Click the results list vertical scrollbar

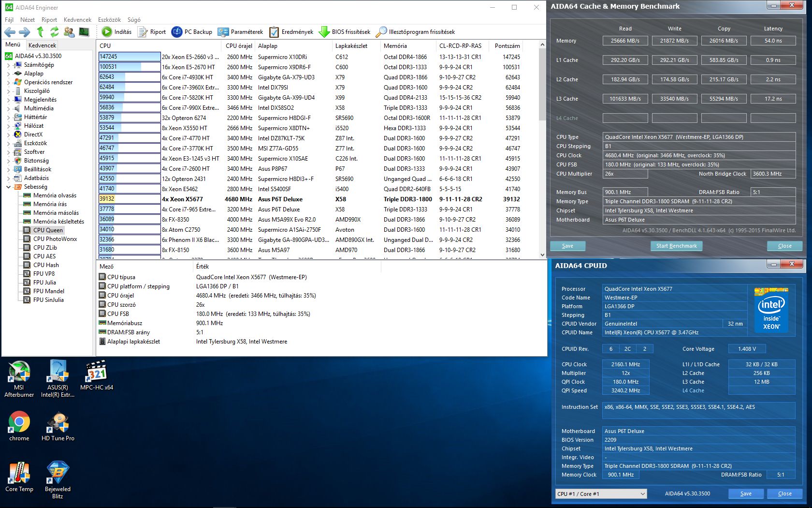(x=542, y=149)
